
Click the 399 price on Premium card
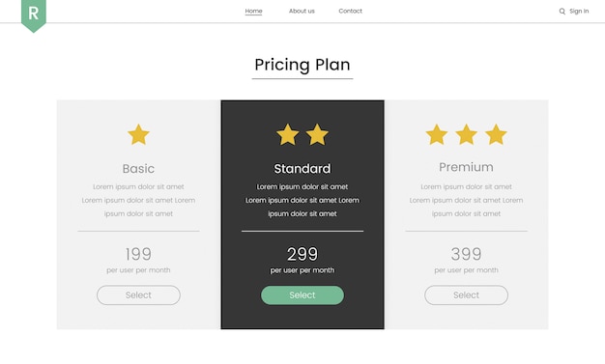pos(466,254)
